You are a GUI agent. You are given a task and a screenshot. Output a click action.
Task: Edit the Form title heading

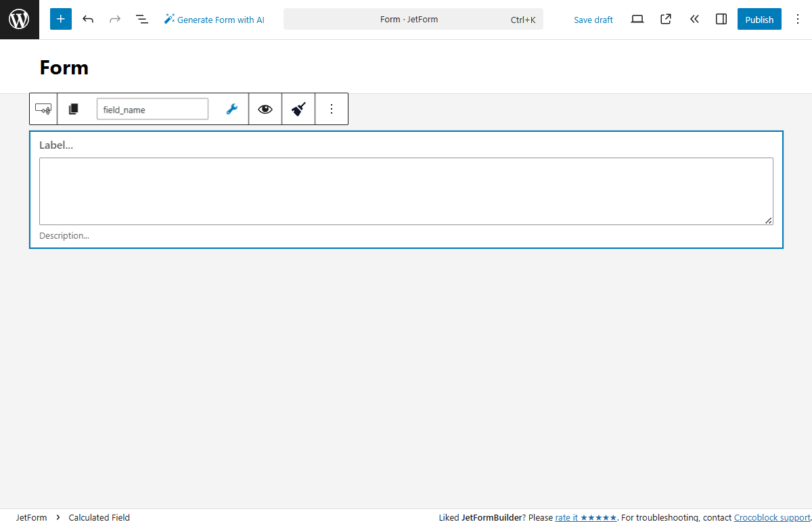click(x=64, y=68)
